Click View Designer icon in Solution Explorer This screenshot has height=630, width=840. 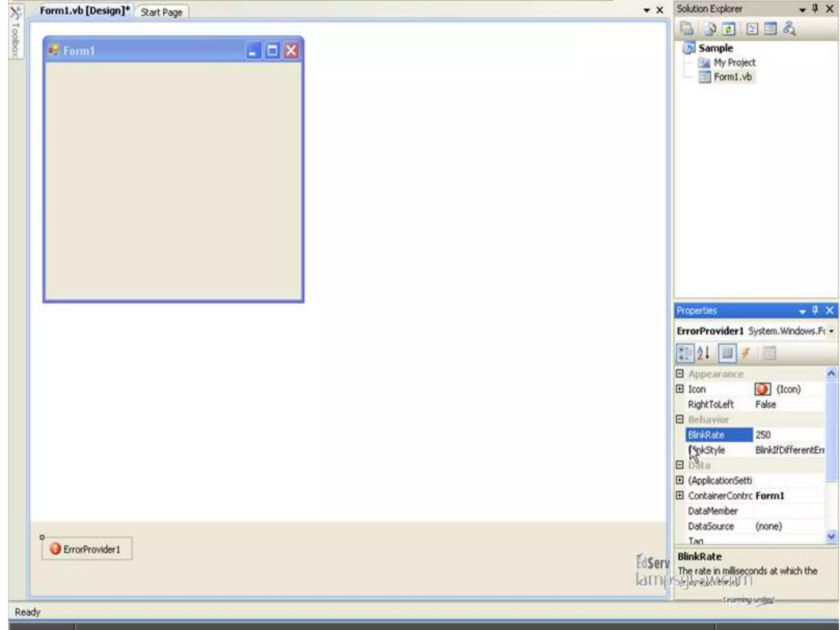(x=770, y=29)
